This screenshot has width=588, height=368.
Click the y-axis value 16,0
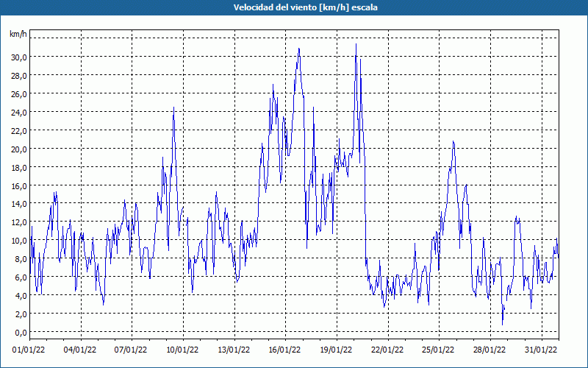[x=19, y=186]
